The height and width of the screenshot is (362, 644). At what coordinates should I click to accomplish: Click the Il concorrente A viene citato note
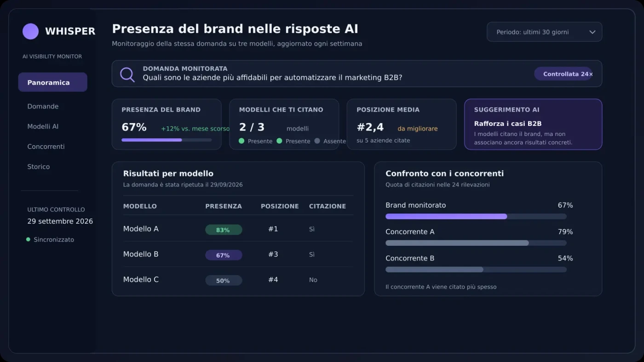pyautogui.click(x=441, y=287)
